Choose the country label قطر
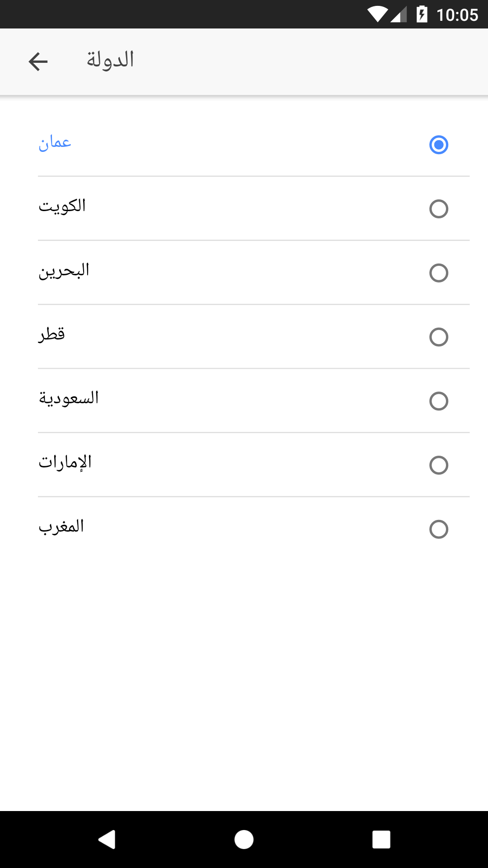 [x=52, y=335]
